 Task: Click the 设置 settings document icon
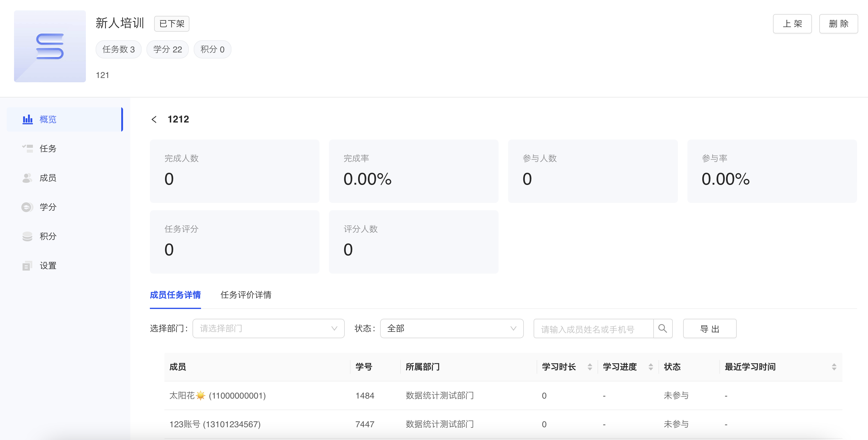tap(28, 266)
